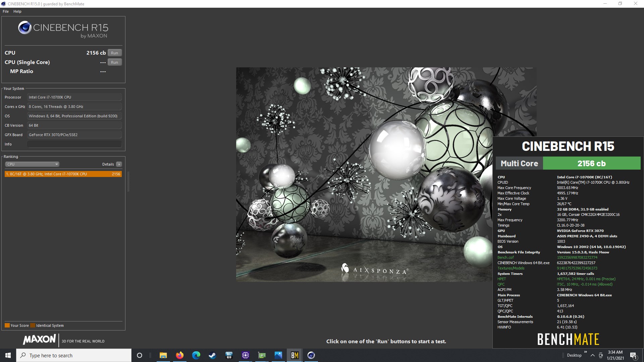Click the 2156 cb CPU score value

[96, 53]
